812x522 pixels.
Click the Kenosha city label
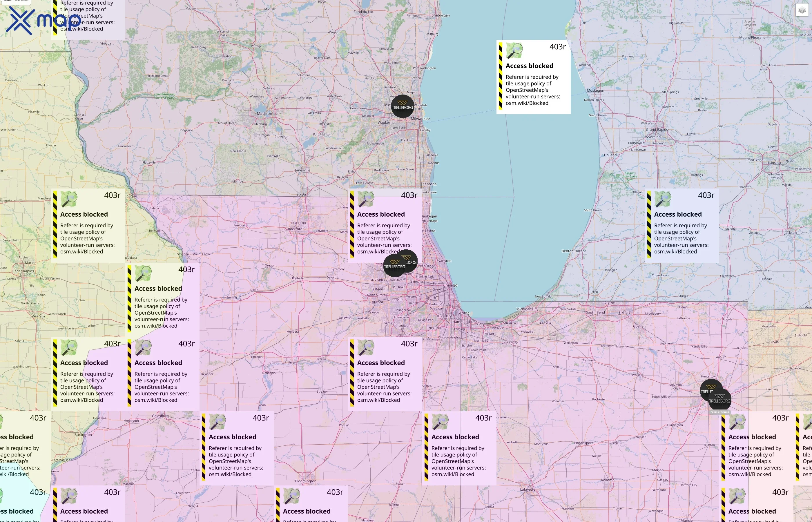point(429,184)
